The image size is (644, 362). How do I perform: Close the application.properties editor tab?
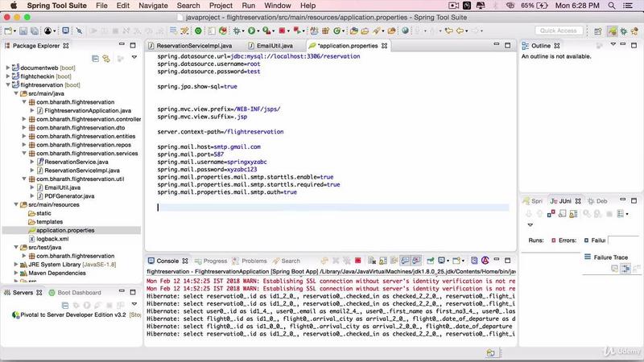click(385, 46)
